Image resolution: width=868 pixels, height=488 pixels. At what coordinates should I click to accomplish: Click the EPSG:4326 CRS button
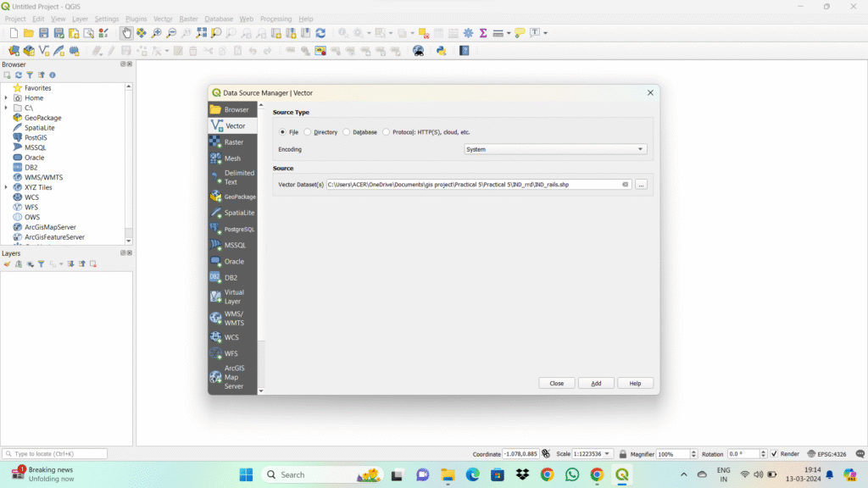click(x=827, y=454)
